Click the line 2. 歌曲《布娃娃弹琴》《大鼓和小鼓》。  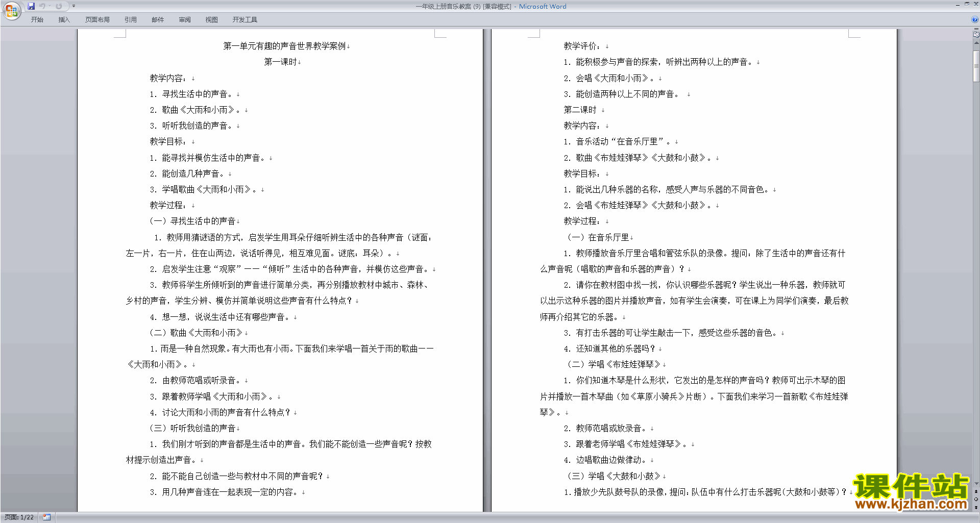point(639,158)
